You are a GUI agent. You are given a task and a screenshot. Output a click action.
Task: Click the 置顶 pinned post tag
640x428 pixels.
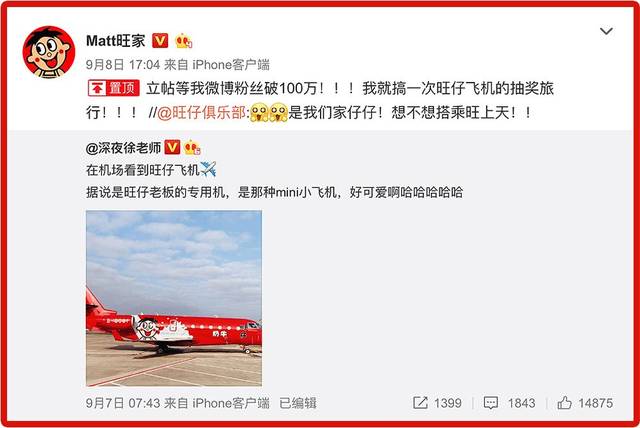tap(114, 88)
